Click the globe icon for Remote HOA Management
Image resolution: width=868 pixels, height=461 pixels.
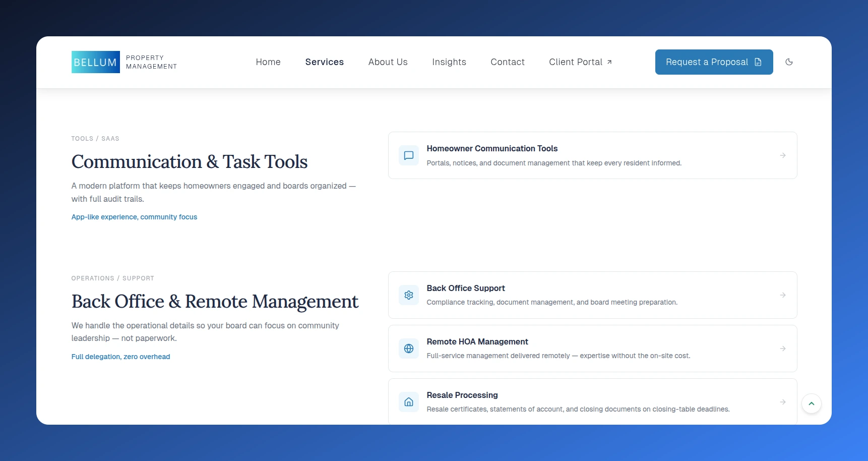pos(409,349)
